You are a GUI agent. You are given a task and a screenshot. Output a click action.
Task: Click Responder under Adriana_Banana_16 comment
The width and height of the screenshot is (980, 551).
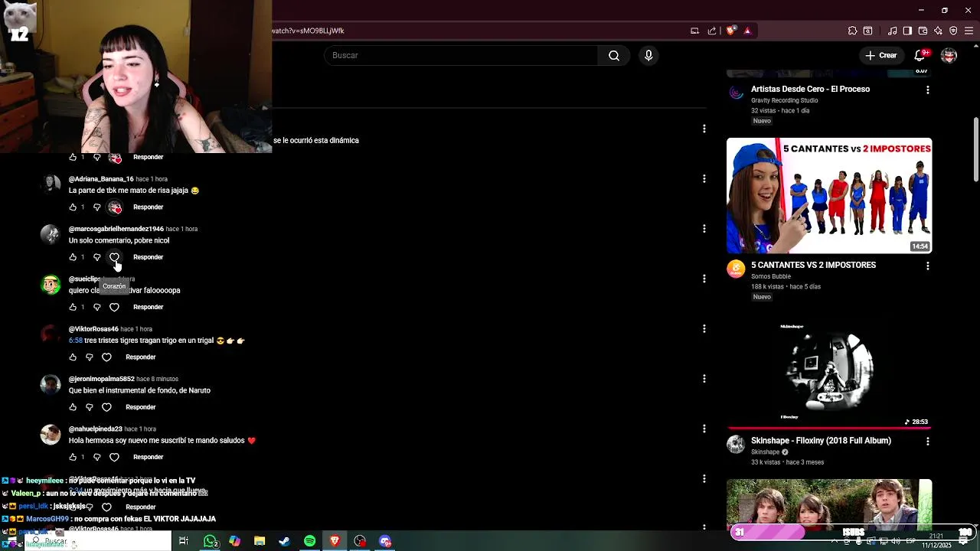click(x=148, y=207)
